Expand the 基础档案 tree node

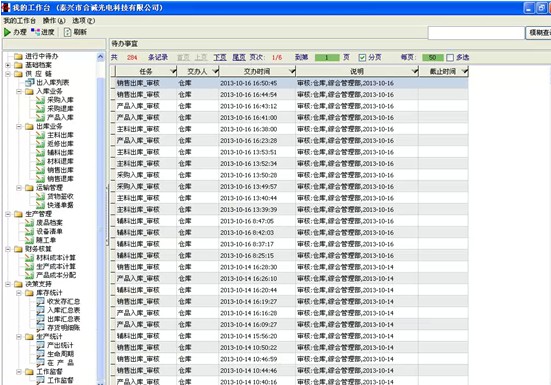coord(8,65)
